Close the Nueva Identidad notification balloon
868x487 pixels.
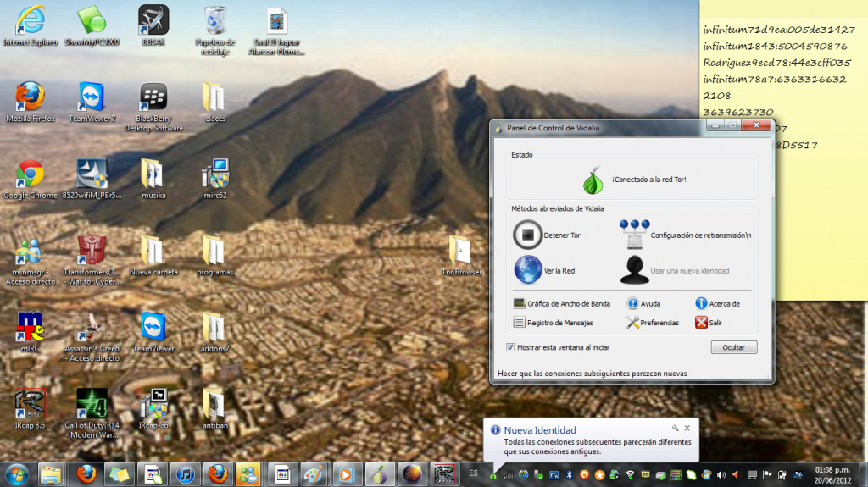click(x=687, y=429)
